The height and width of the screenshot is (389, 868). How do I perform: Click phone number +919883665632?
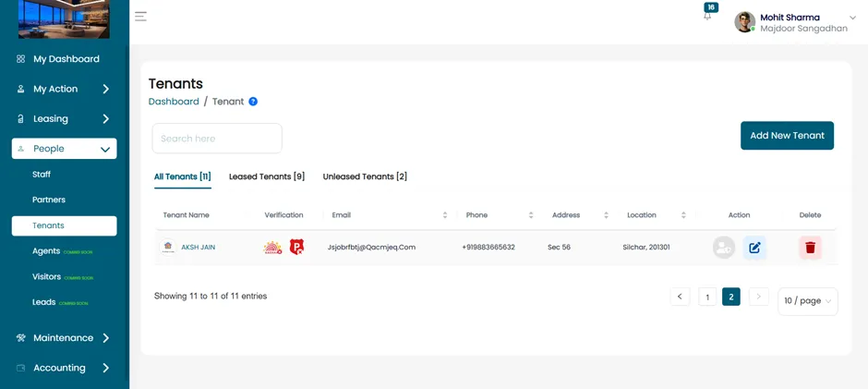coord(488,247)
